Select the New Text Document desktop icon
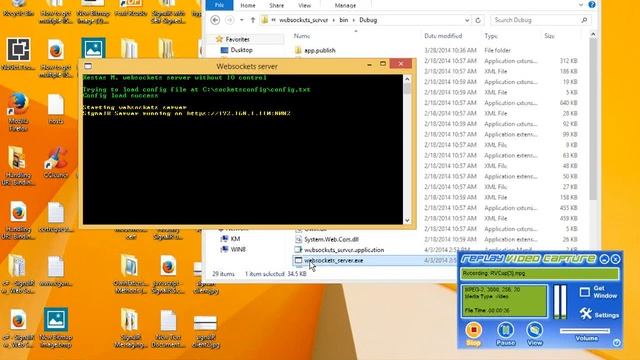The width and height of the screenshot is (640, 360). pos(168,329)
